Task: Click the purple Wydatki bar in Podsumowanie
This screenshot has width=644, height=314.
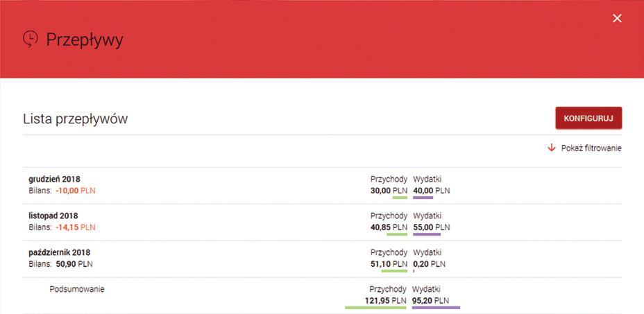Action: click(437, 308)
